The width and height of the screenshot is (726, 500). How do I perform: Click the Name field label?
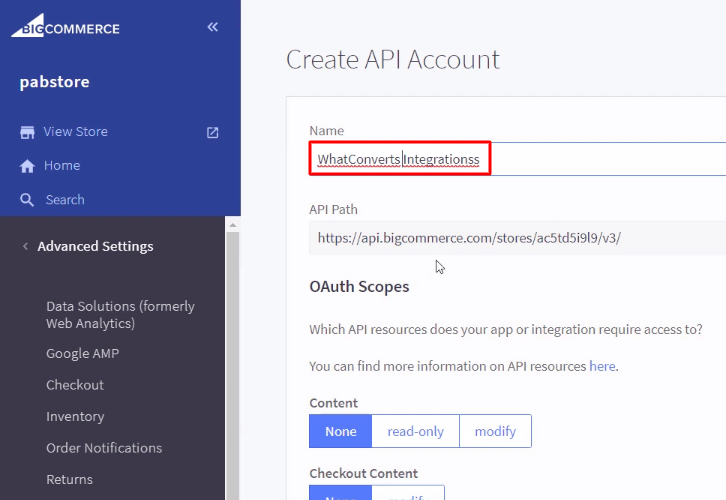coord(326,131)
